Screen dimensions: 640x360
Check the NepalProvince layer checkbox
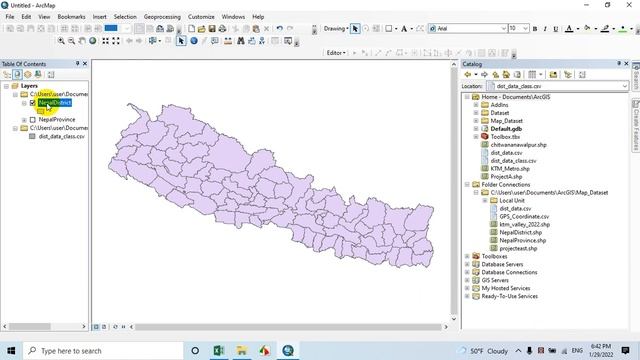[x=33, y=120]
